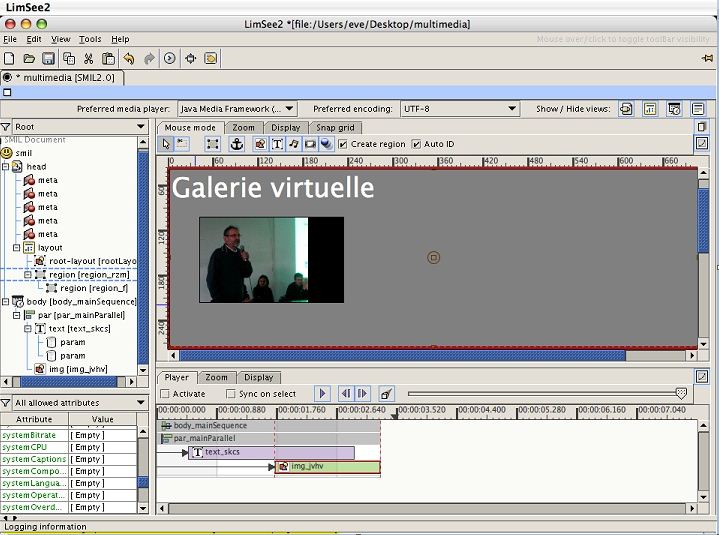
Task: Toggle the Auto ID checkbox
Action: pyautogui.click(x=416, y=144)
